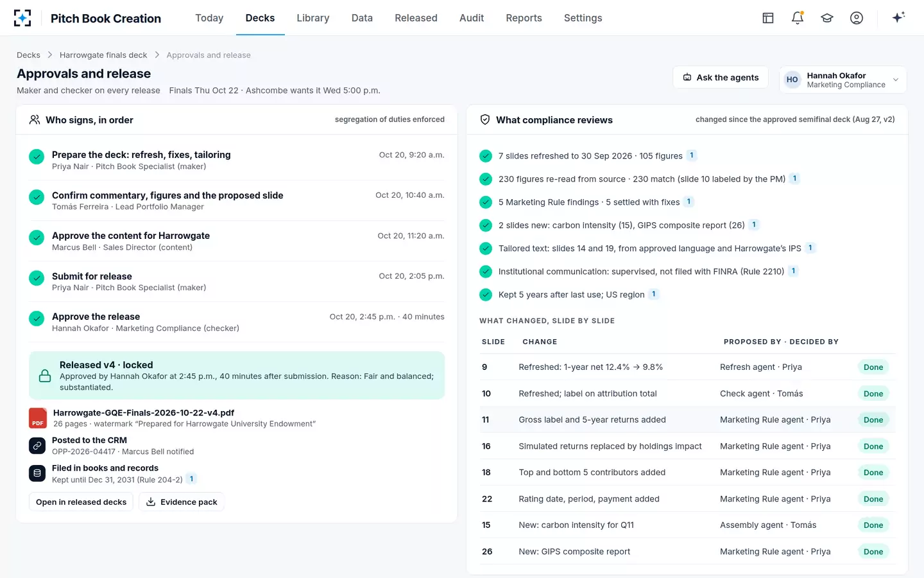Click the HO avatar badge
The width and height of the screenshot is (924, 578).
point(792,80)
